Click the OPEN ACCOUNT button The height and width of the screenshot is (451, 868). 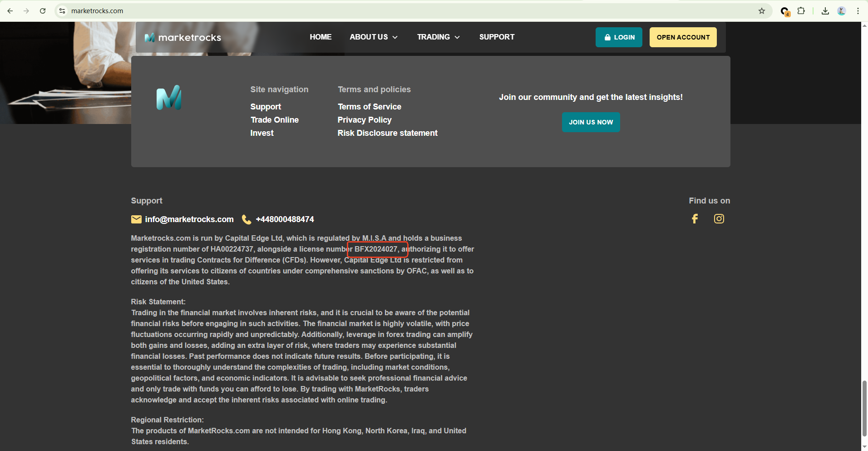tap(683, 37)
